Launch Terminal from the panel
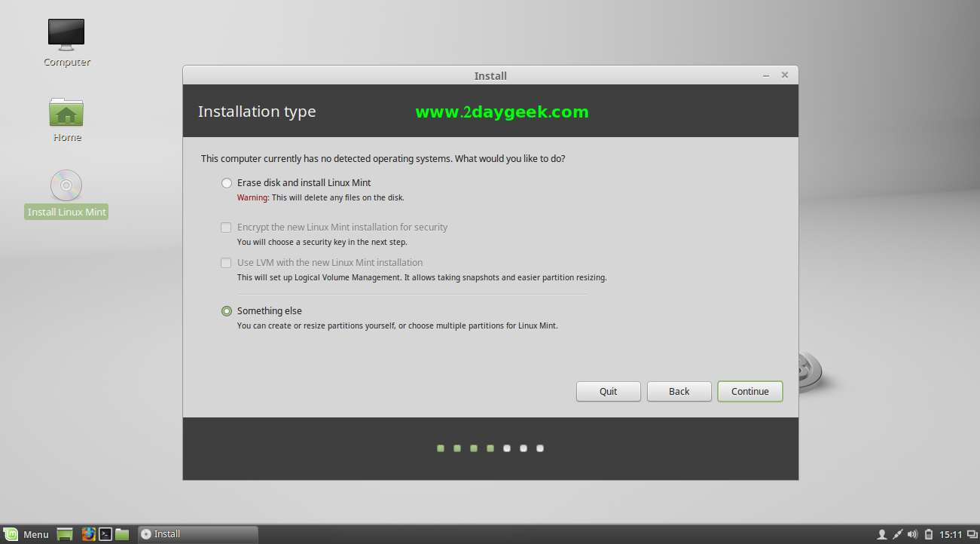Image resolution: width=980 pixels, height=544 pixels. (x=105, y=534)
